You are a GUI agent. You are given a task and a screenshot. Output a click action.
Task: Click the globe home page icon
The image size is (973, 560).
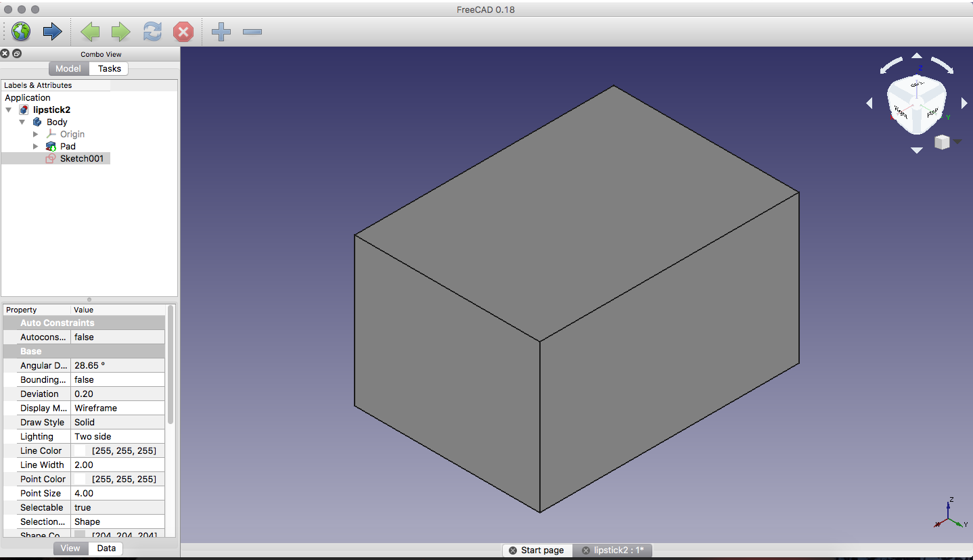pyautogui.click(x=21, y=31)
